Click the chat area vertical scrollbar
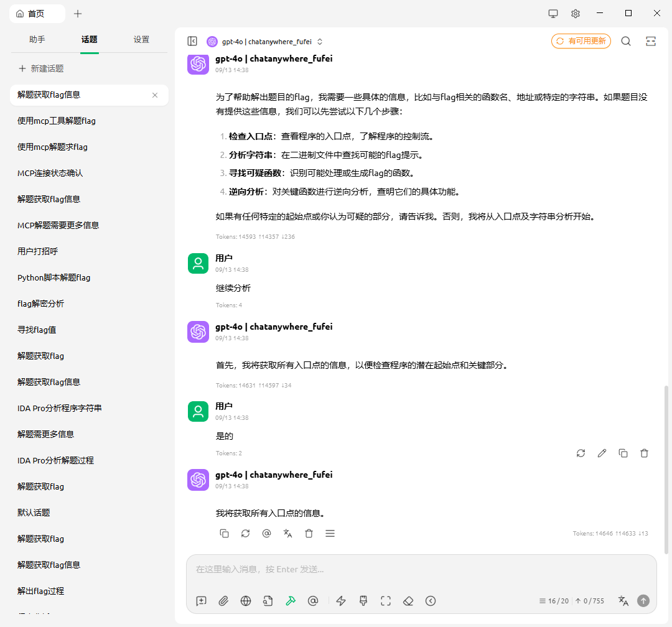Screen dimensions: 672x627 click(x=667, y=467)
